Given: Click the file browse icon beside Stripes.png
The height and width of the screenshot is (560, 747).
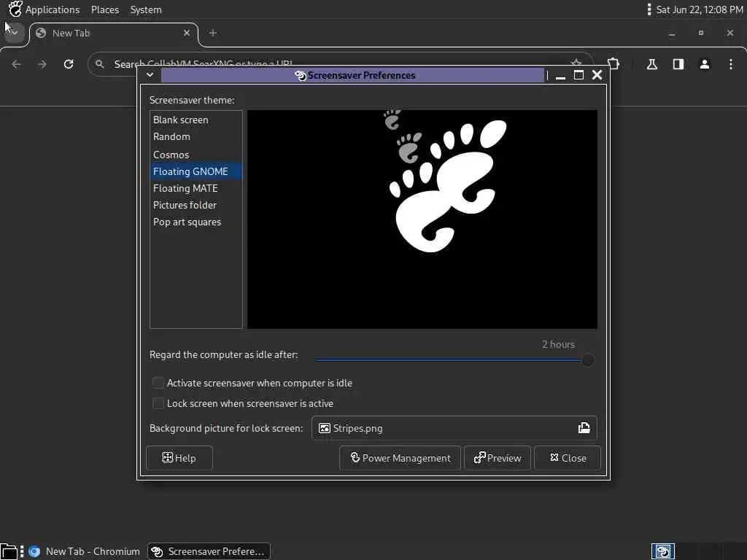Looking at the screenshot, I should click(584, 427).
